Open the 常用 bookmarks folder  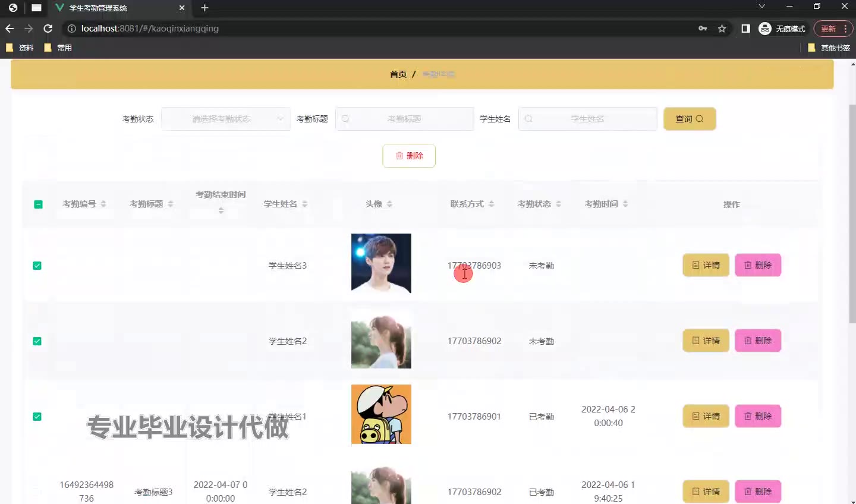[58, 48]
